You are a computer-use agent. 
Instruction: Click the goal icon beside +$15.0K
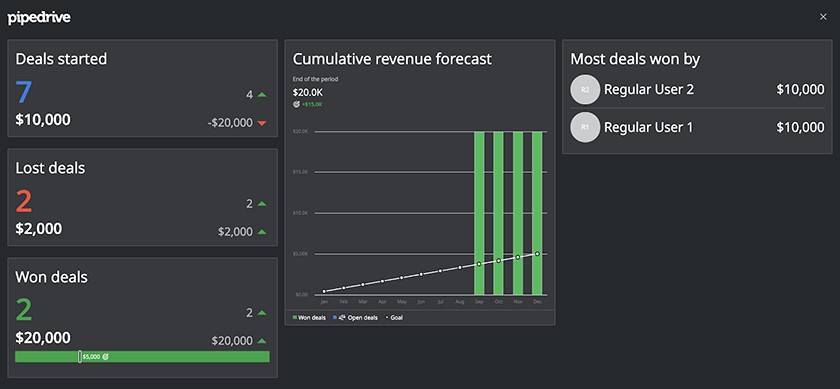tap(296, 104)
